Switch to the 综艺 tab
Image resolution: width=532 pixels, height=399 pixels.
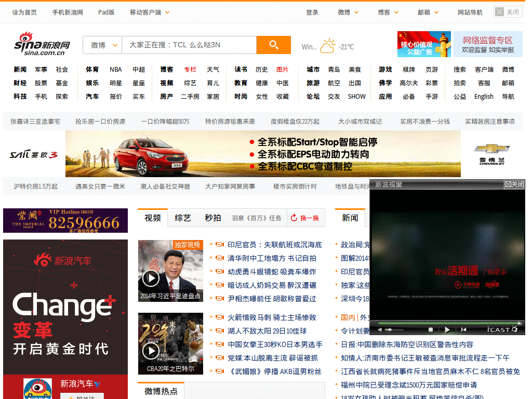click(183, 218)
